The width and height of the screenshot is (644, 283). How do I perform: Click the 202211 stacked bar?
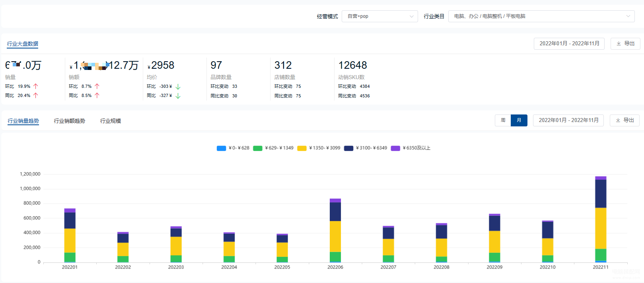click(x=601, y=219)
